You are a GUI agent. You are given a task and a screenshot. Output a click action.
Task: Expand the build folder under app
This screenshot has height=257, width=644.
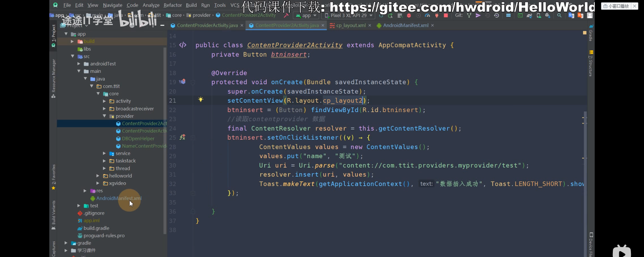pos(72,41)
